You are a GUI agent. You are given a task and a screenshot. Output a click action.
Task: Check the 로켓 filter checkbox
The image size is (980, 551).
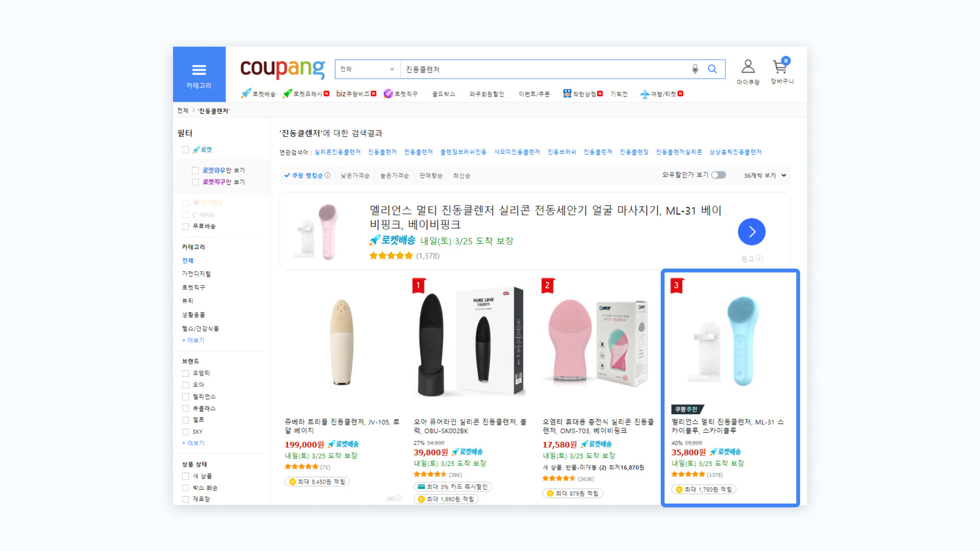tap(186, 149)
